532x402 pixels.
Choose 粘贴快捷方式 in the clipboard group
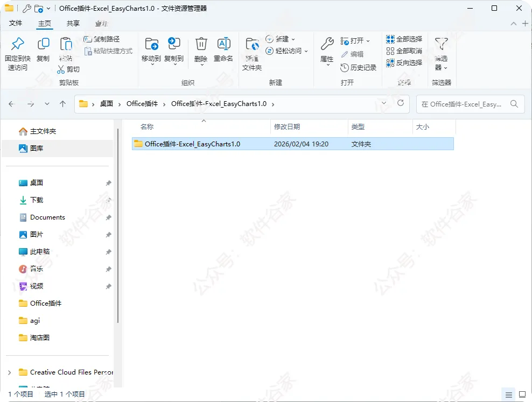[109, 51]
